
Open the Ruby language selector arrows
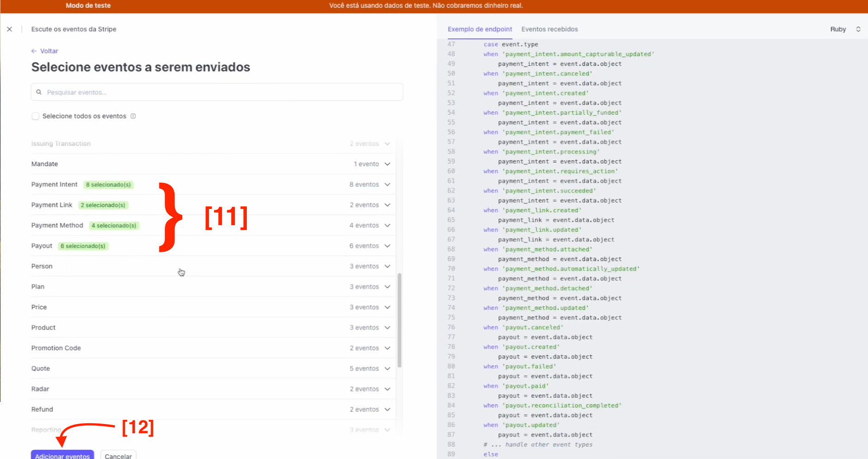click(858, 29)
